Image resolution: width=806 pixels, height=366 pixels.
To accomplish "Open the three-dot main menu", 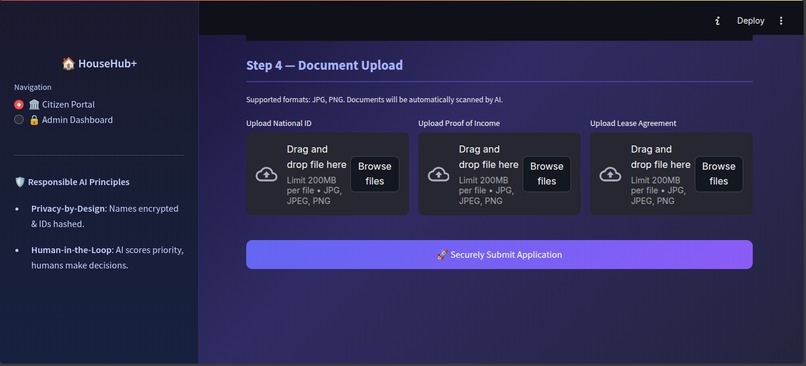I will click(x=781, y=21).
